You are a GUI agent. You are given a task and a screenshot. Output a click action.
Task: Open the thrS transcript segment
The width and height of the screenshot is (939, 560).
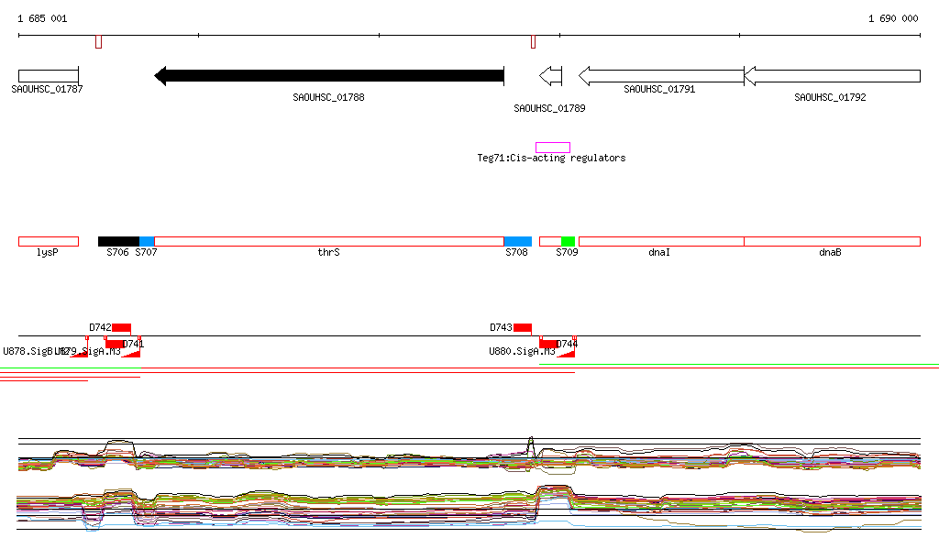click(x=328, y=241)
